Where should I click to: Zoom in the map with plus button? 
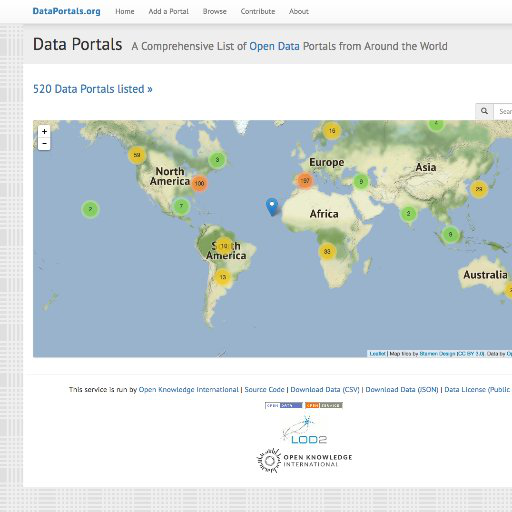(x=44, y=131)
